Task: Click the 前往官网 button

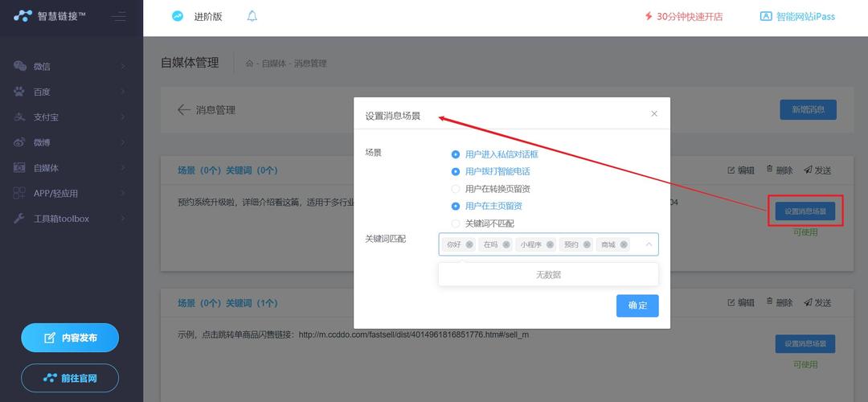Action: pyautogui.click(x=70, y=378)
